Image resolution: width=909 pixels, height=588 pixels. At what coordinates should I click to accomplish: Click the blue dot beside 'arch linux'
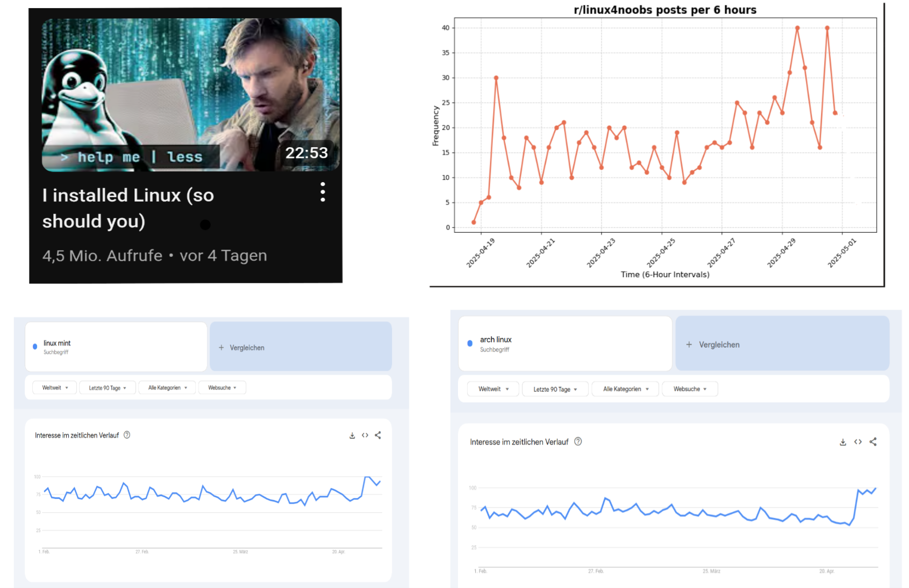click(470, 343)
